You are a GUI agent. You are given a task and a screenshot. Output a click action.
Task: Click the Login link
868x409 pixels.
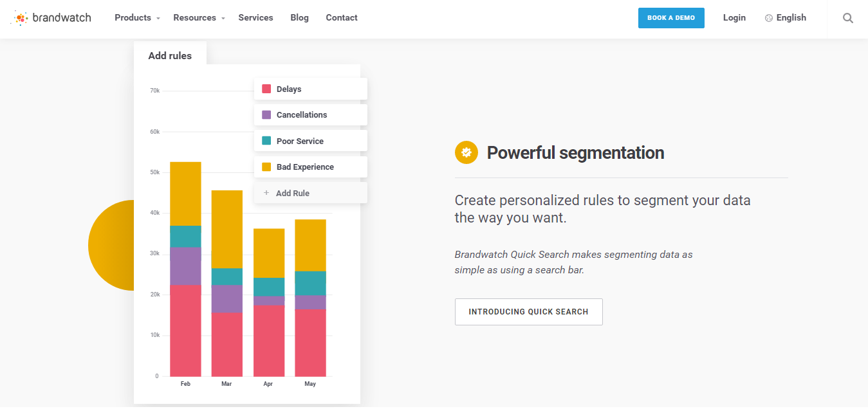point(734,18)
